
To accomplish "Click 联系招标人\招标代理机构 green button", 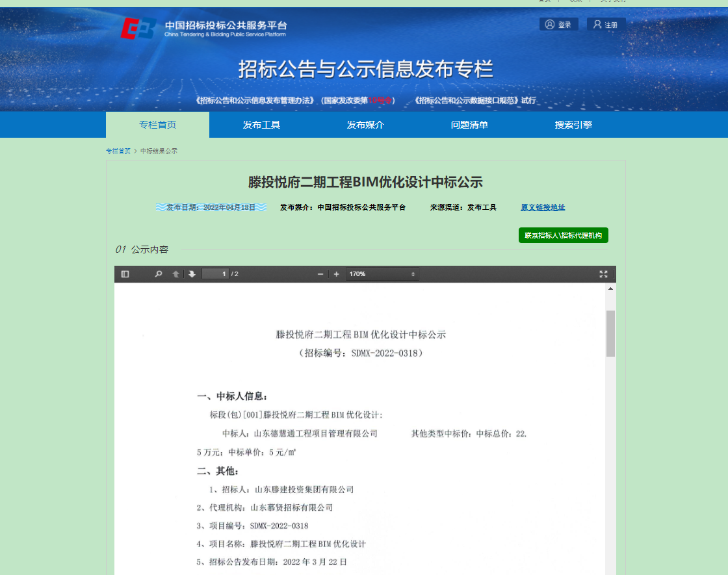I will pos(563,235).
